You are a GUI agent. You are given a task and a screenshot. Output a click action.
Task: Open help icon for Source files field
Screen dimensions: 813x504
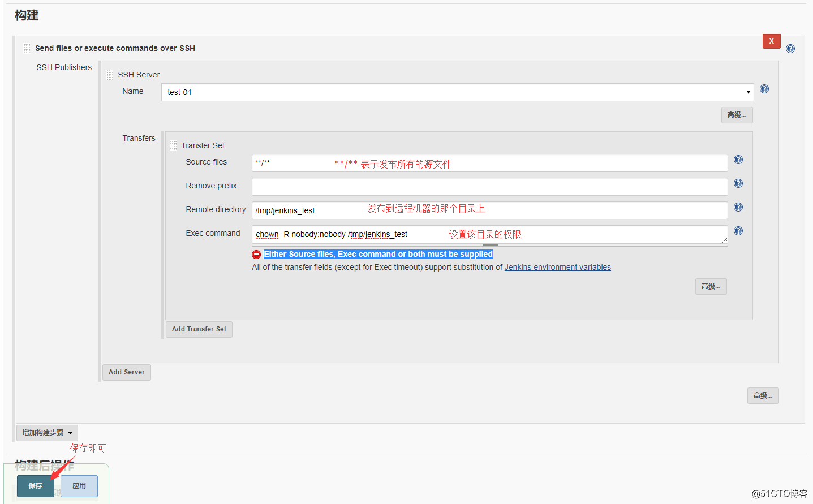point(738,160)
